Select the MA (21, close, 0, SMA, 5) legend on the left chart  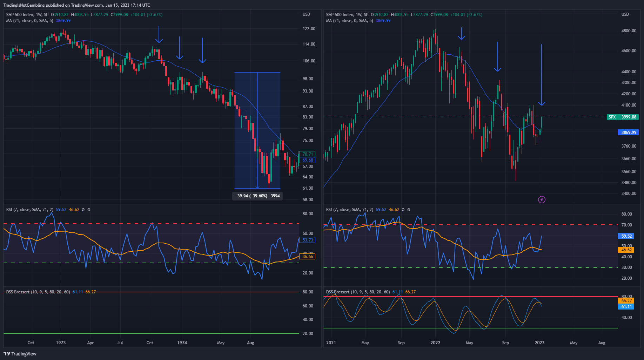(x=30, y=21)
